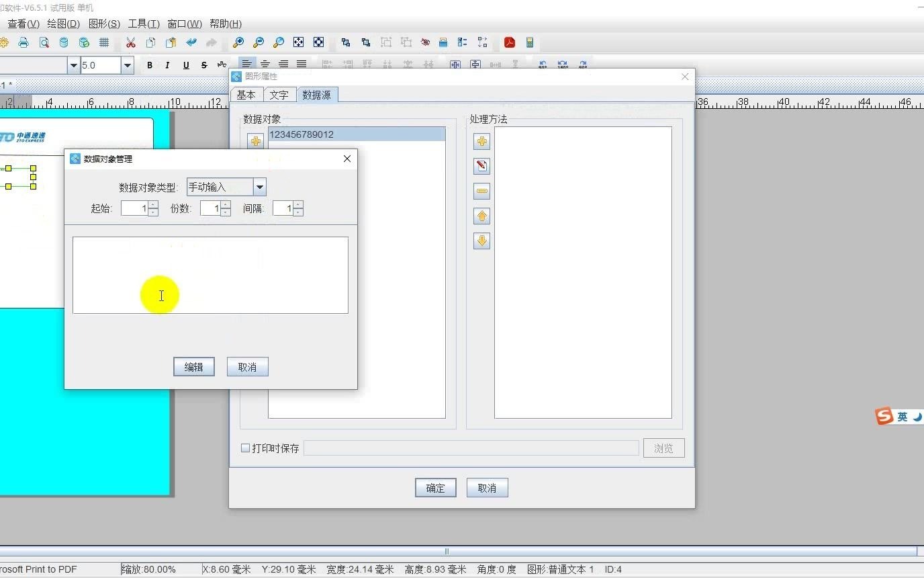This screenshot has width=924, height=578.
Task: Click the justify text alignment icon
Action: [302, 65]
